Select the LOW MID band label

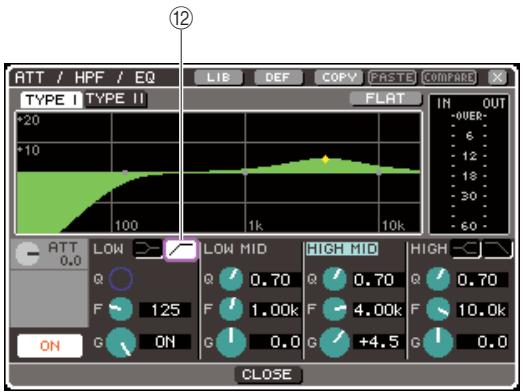(235, 249)
